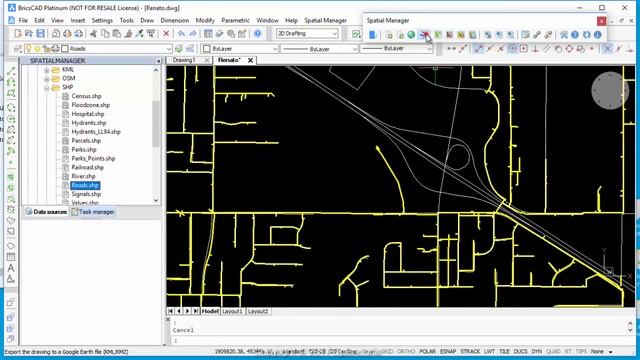
Task: Toggle ESNAP in status bar
Action: pos(448,351)
